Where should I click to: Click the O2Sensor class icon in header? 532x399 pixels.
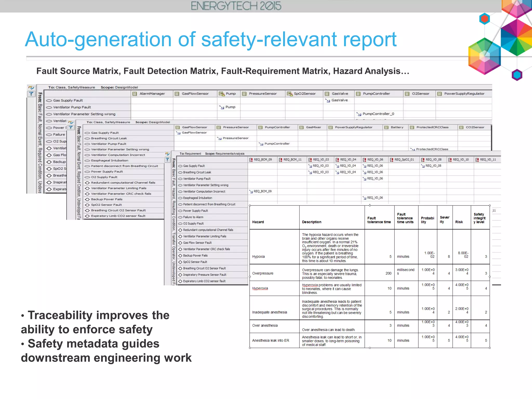pyautogui.click(x=407, y=94)
